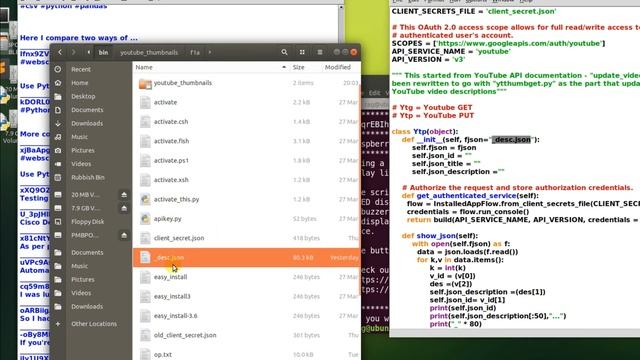Toggle grid view in the file manager
This screenshot has height=360, width=640.
coord(302,52)
